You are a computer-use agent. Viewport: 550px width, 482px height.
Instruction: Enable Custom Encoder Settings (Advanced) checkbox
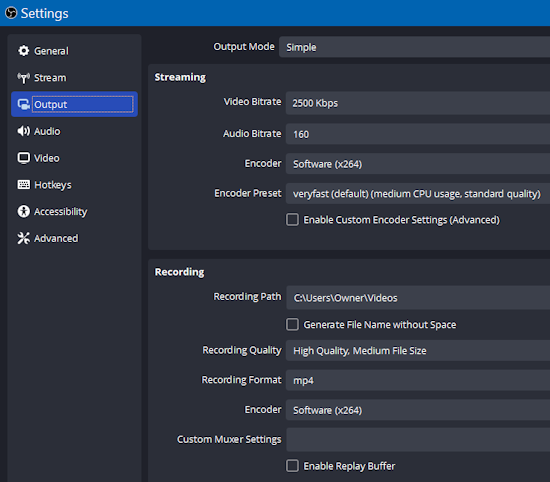292,220
